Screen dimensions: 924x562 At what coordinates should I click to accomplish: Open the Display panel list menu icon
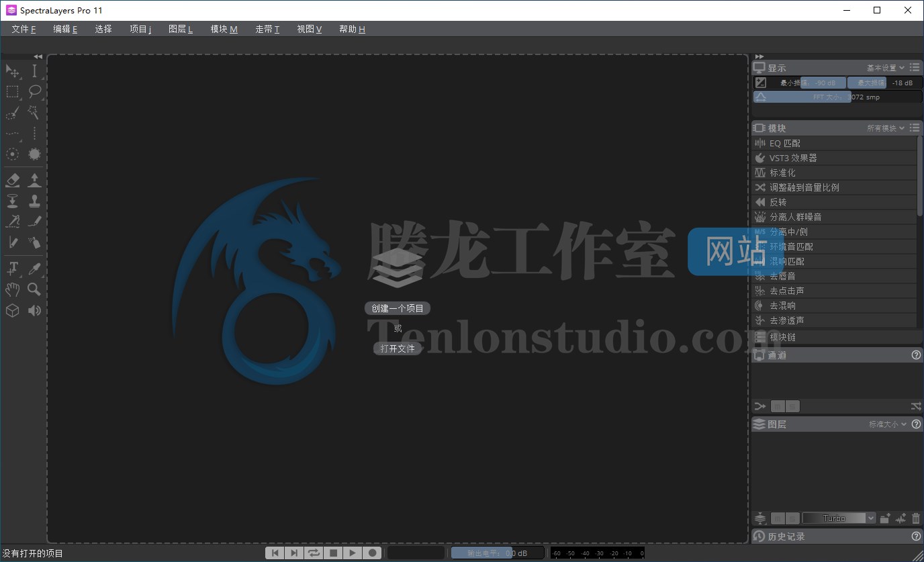pyautogui.click(x=915, y=67)
